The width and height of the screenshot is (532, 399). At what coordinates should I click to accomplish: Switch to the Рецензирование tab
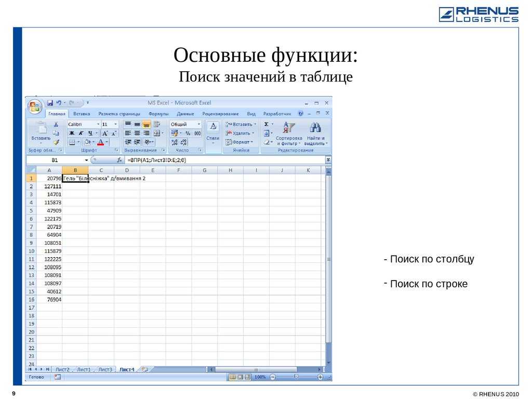(220, 114)
